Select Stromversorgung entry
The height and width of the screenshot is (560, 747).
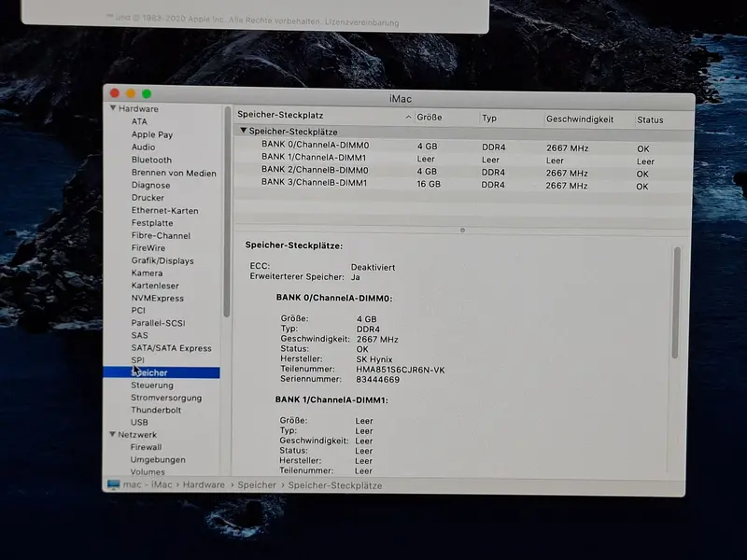tap(166, 398)
